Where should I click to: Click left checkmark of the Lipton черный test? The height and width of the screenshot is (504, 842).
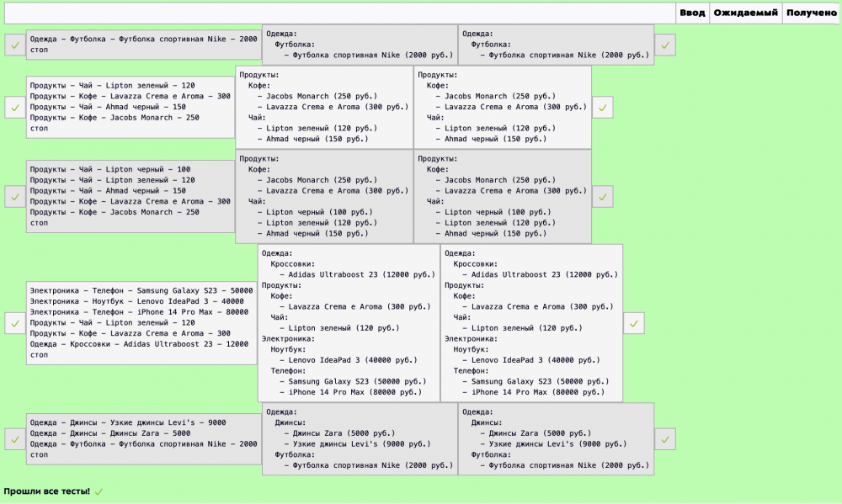click(15, 196)
